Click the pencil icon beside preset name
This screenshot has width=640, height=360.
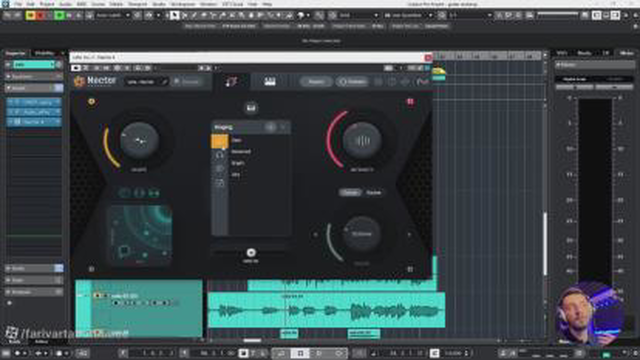tap(164, 82)
